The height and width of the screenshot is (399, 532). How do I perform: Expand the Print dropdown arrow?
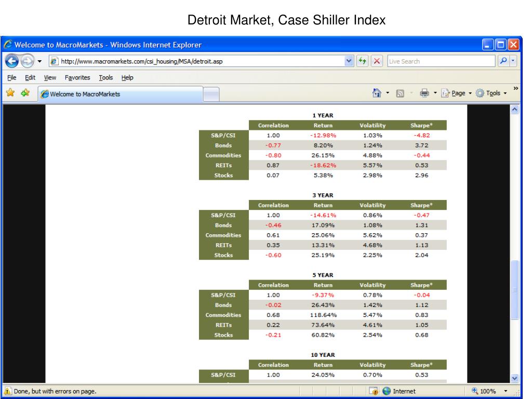(x=435, y=93)
